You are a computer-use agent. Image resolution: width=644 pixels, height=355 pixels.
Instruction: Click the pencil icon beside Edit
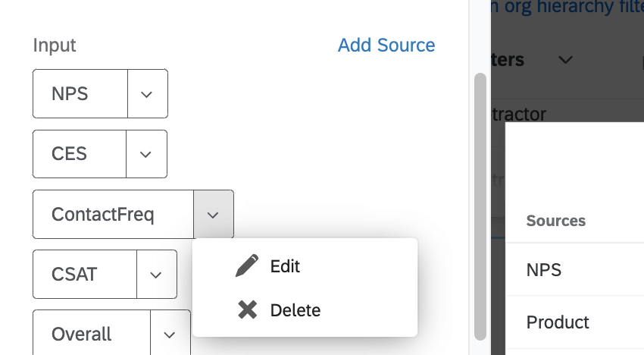click(247, 266)
